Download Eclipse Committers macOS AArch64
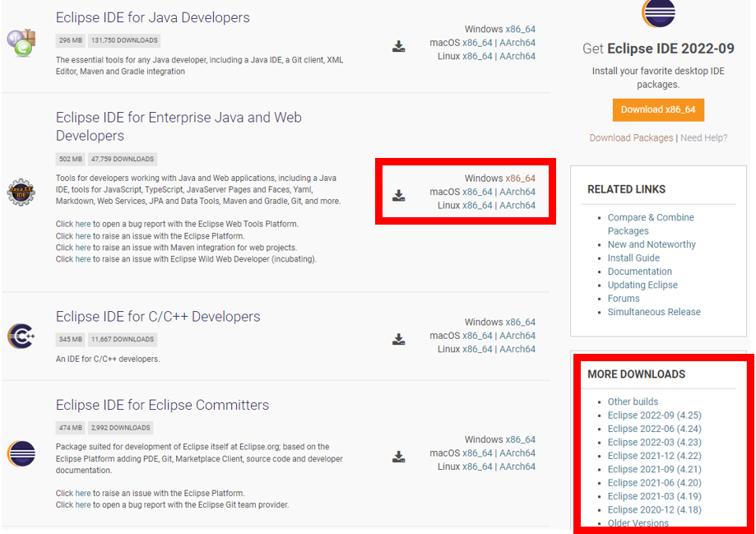Image resolution: width=756 pixels, height=534 pixels. coord(517,453)
